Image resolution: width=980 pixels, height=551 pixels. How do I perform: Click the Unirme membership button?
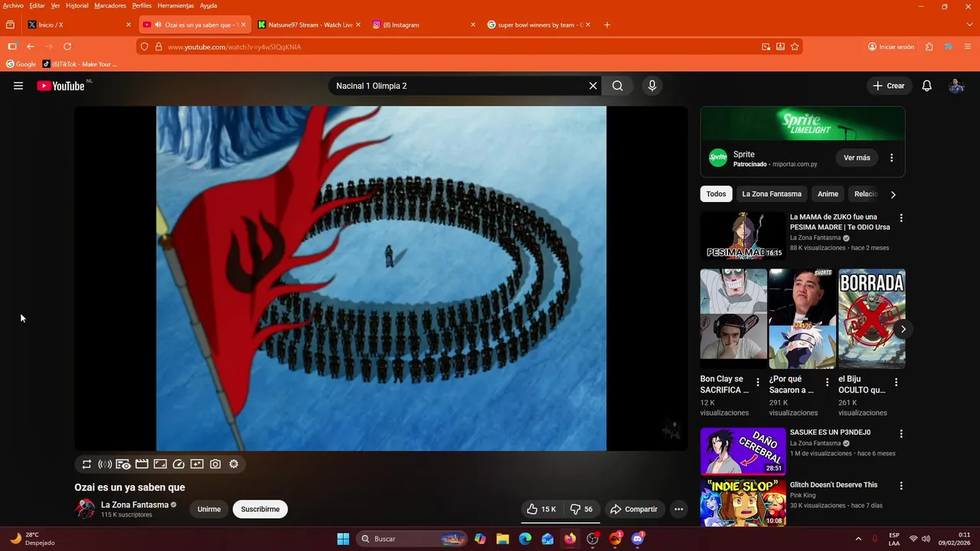209,509
